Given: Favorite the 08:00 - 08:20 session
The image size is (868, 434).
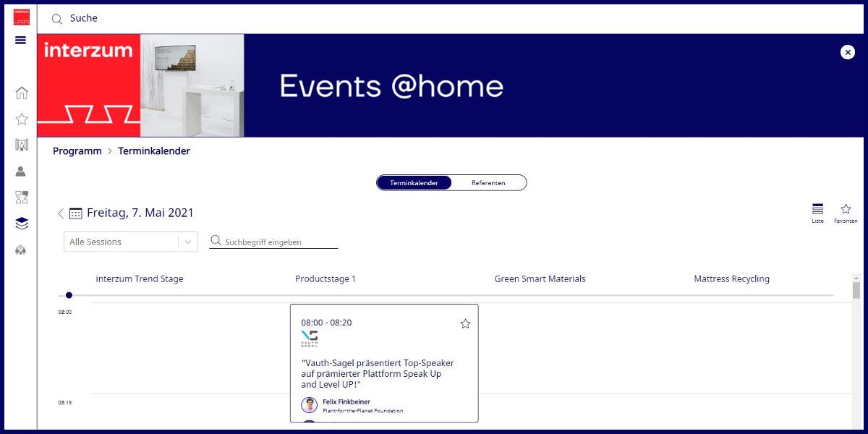Looking at the screenshot, I should click(x=465, y=323).
